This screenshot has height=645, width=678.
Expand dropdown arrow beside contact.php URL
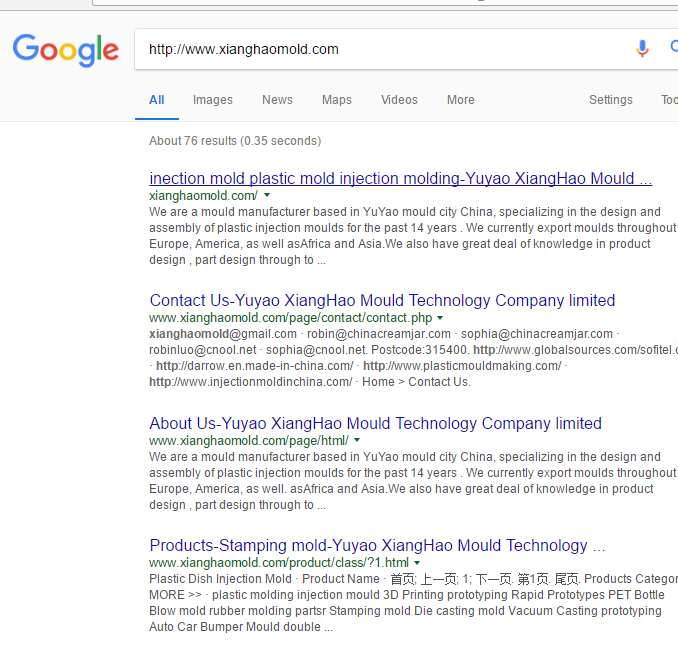[x=440, y=318]
